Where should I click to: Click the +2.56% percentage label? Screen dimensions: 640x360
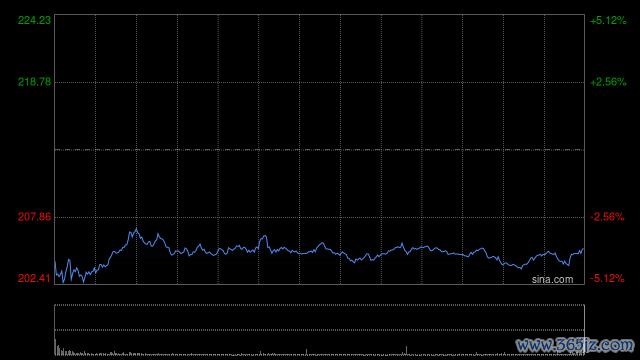tap(608, 82)
